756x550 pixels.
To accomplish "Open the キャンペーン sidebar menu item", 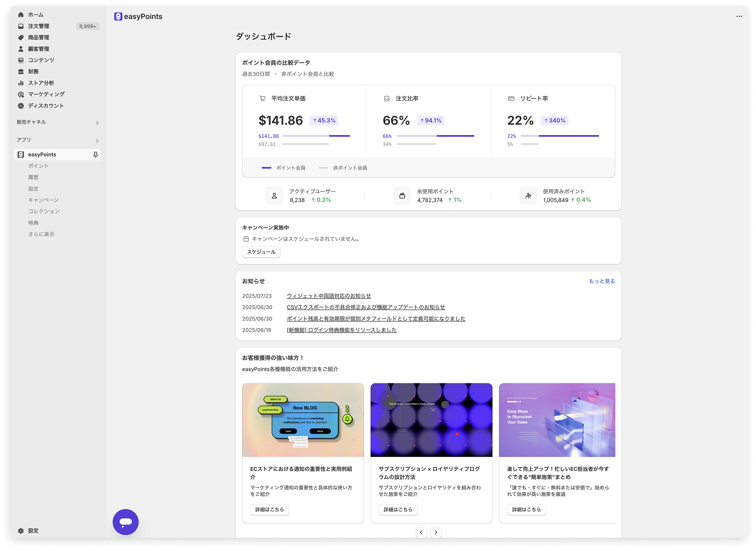I will tap(43, 200).
